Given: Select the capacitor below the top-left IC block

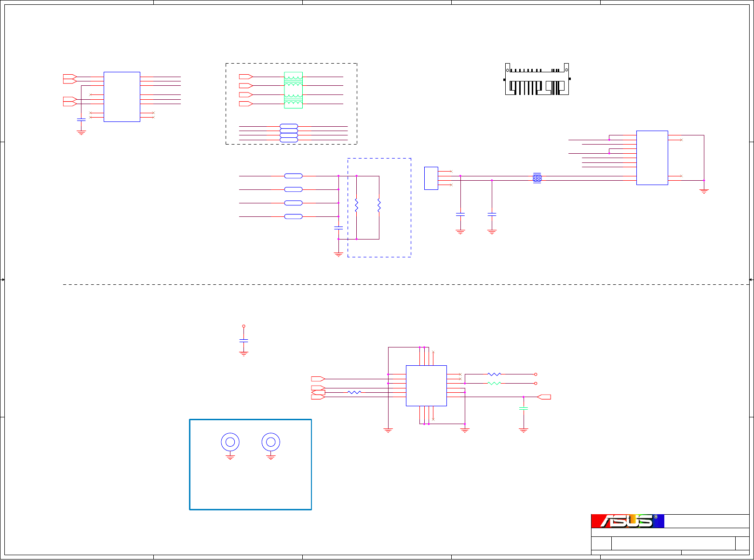Looking at the screenshot, I should pyautogui.click(x=81, y=120).
